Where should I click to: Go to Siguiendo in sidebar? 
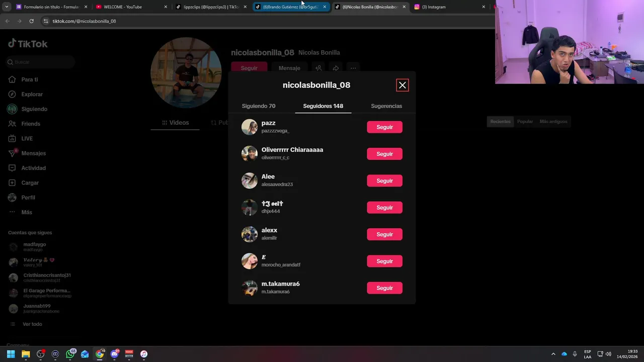[34, 109]
